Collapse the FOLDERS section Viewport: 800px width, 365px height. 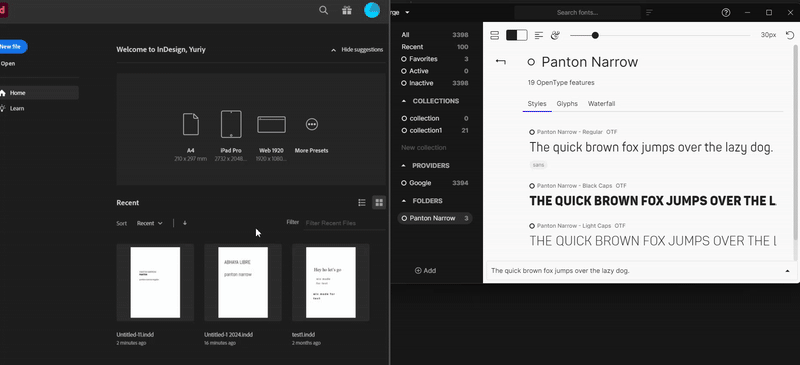(x=404, y=201)
